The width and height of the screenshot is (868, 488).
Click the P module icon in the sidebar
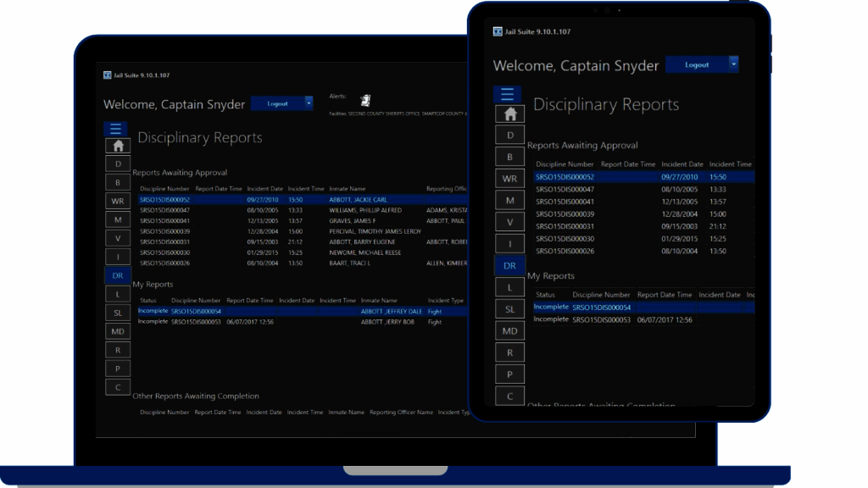point(117,368)
